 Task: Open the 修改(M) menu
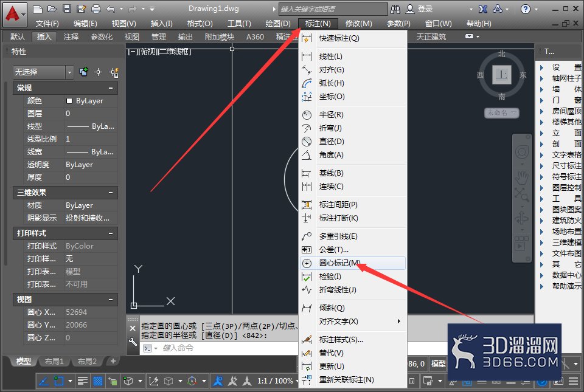pos(359,24)
